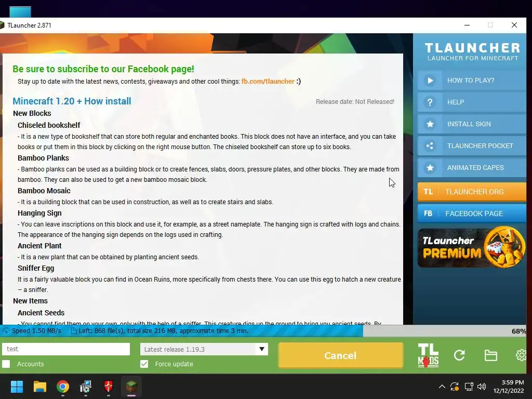Open Google Chrome from the taskbar
This screenshot has width=532, height=399.
pos(63,387)
